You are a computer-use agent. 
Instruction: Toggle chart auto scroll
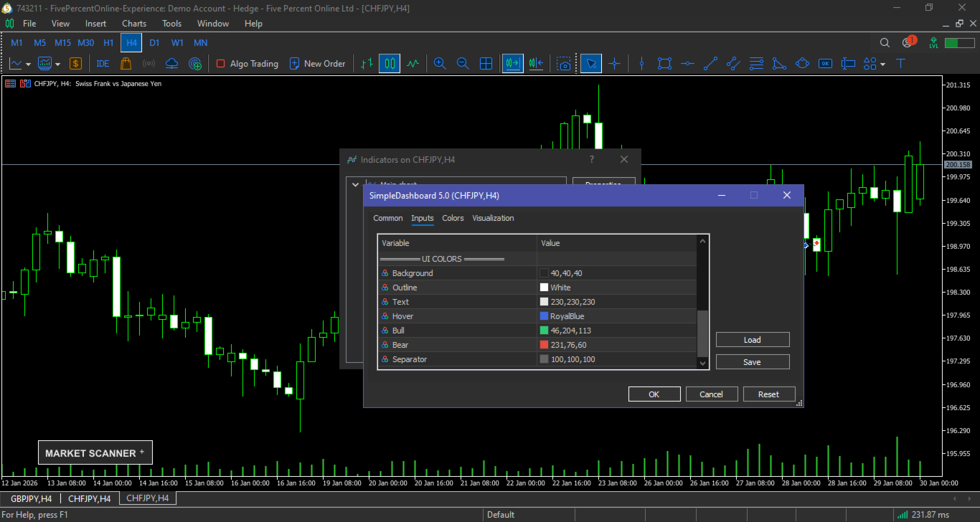[512, 64]
